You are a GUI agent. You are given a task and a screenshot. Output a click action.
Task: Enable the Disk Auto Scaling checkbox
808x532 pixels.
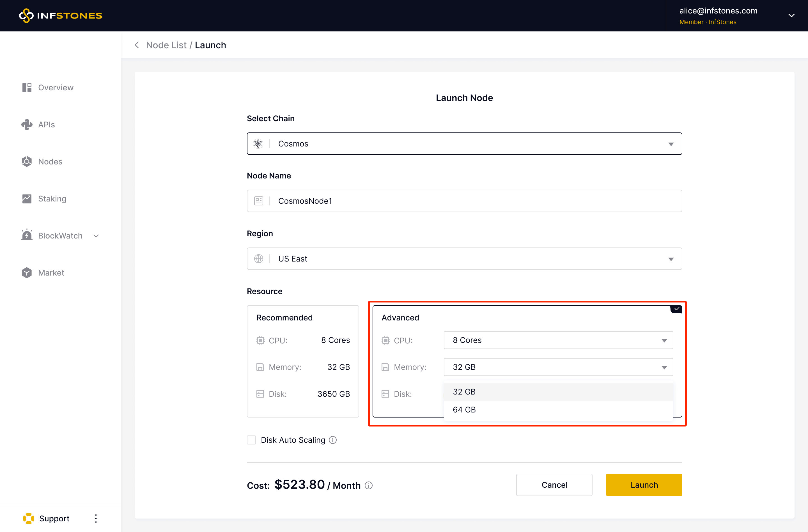point(251,440)
